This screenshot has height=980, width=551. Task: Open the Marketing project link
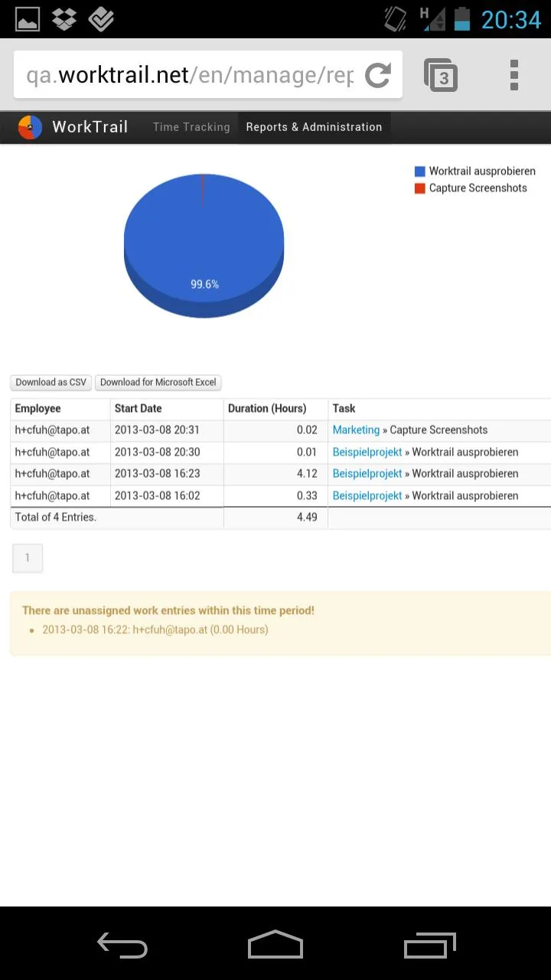click(x=356, y=430)
